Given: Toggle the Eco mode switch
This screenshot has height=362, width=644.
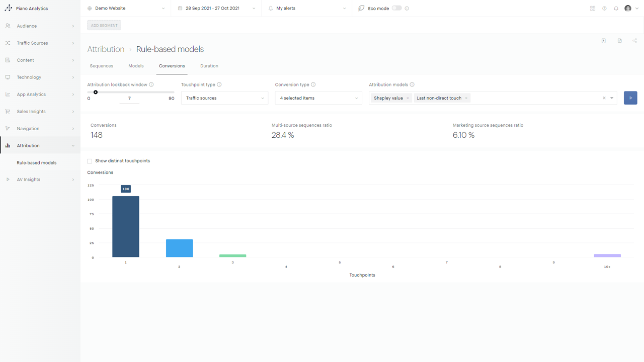Looking at the screenshot, I should (x=397, y=8).
